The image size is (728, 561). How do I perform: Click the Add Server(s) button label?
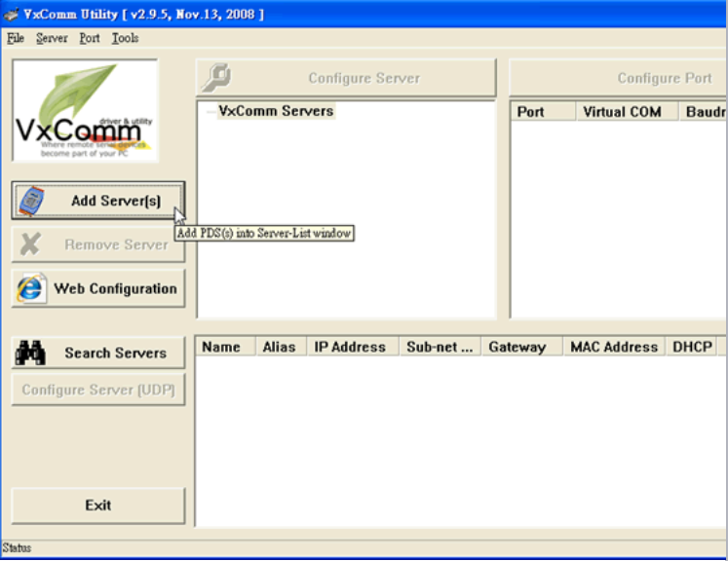pos(116,201)
